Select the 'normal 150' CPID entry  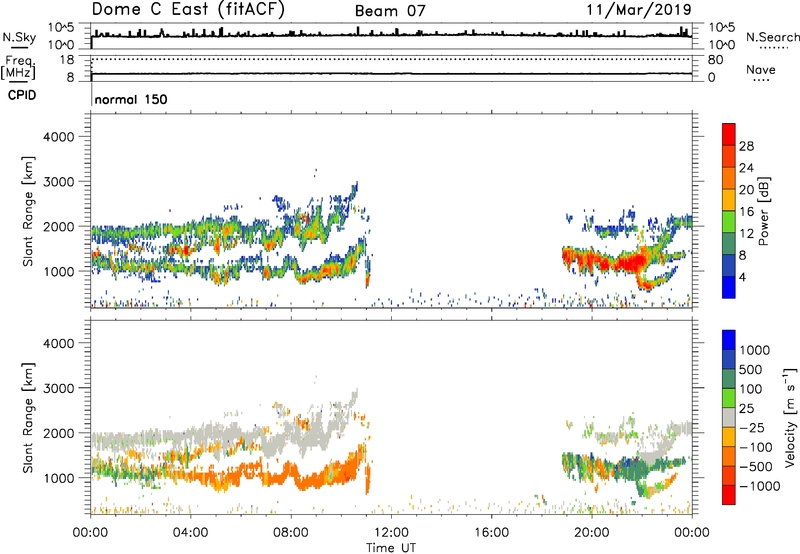tap(131, 99)
